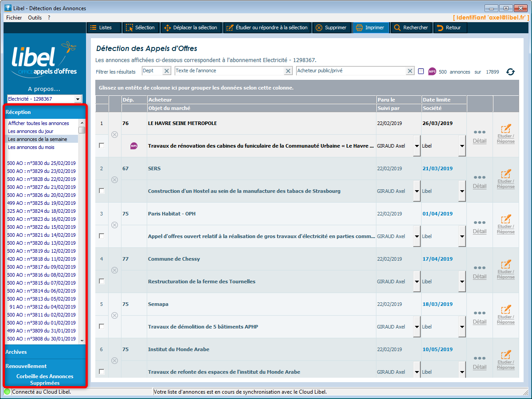This screenshot has height=399, width=532.
Task: Clear the Texte de l'annonce filter
Action: pos(288,71)
